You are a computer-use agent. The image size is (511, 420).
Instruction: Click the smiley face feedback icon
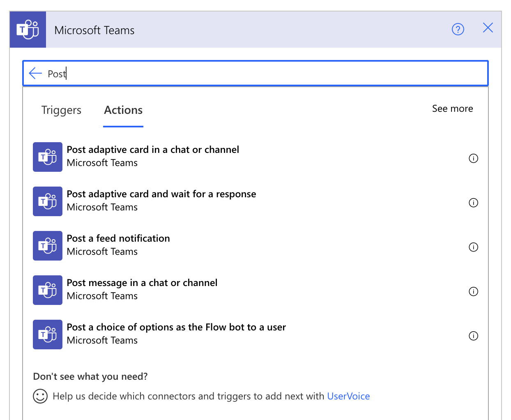[x=40, y=396]
